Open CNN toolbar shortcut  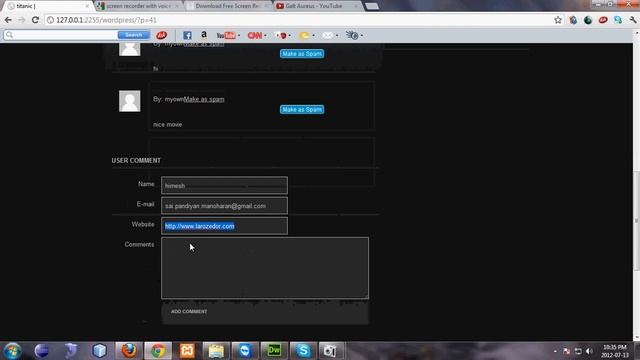click(255, 36)
